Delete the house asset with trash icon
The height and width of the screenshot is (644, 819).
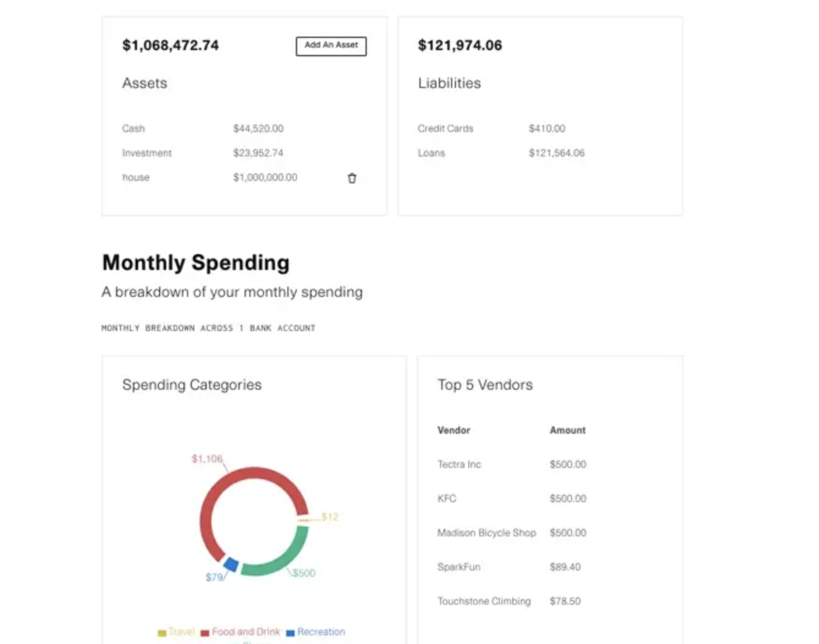(352, 178)
